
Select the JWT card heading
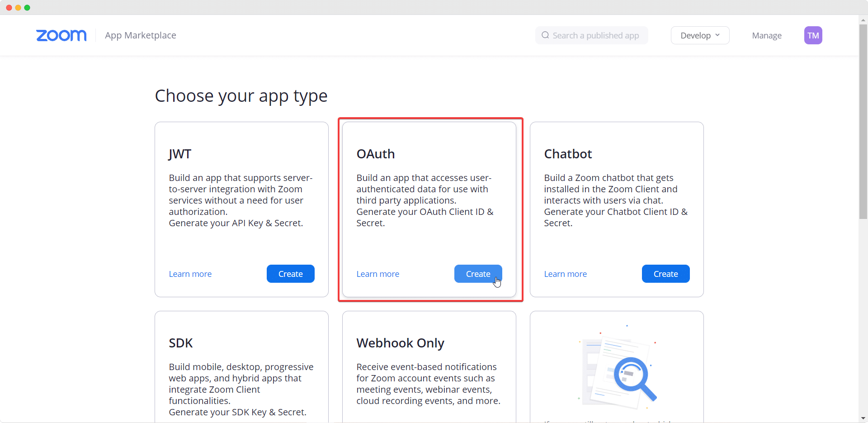click(180, 154)
